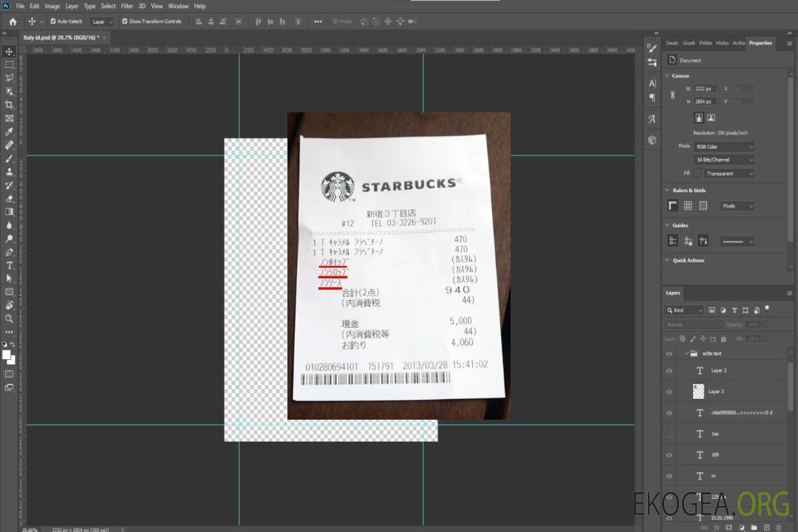The height and width of the screenshot is (532, 798).
Task: Click the foreground color swatch in toolbox
Action: (6, 355)
